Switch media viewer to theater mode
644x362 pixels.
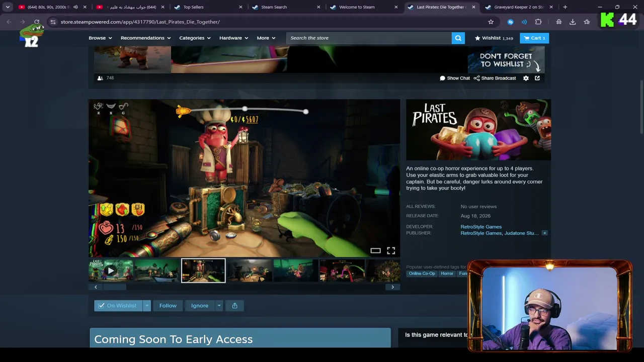point(375,250)
